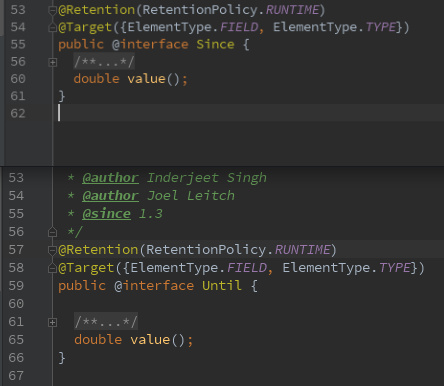This screenshot has height=386, width=444.
Task: Click '@interface' keyword on line 59
Action: click(154, 286)
